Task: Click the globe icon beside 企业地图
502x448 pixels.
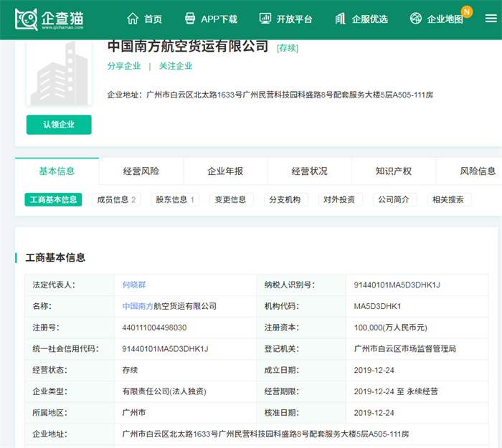Action: point(416,19)
